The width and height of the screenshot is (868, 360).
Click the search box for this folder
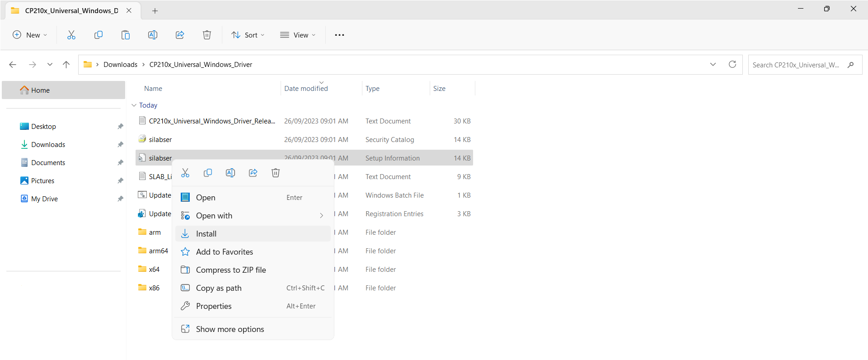coord(795,65)
